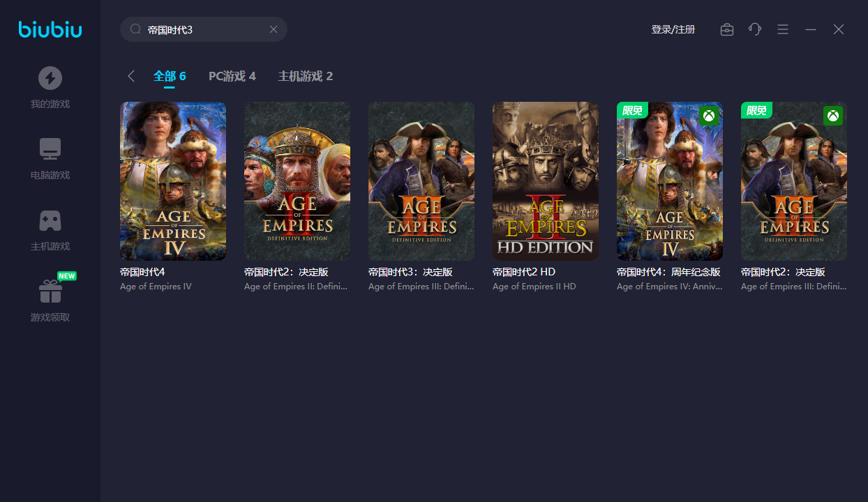Click 限免 badge on 周年纪念版 cover
Screen dimensions: 868x502
pyautogui.click(x=632, y=110)
